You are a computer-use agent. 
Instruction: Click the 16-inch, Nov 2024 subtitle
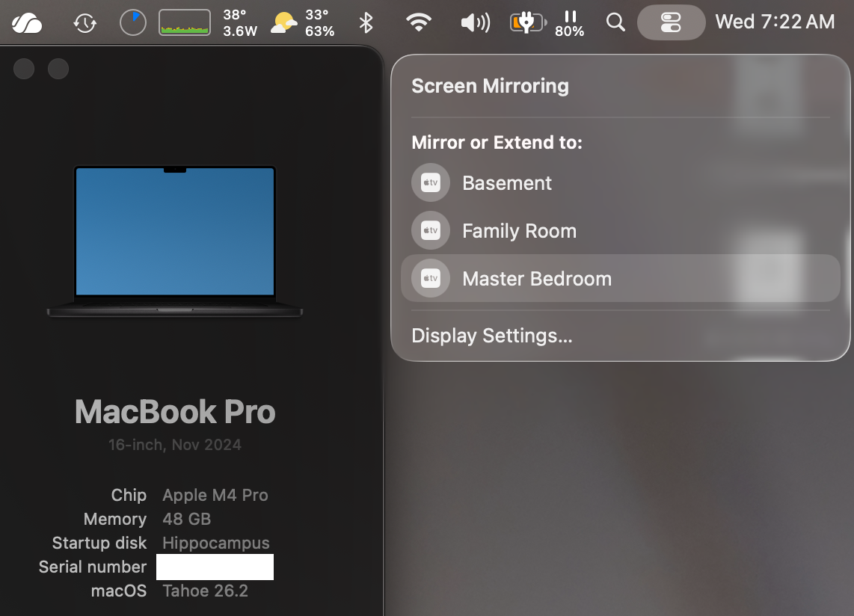tap(175, 445)
